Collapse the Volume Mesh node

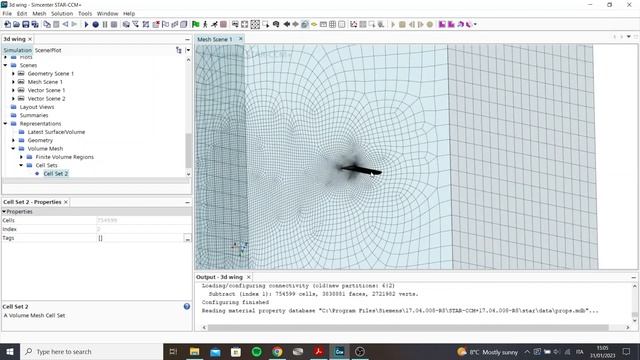click(13, 149)
